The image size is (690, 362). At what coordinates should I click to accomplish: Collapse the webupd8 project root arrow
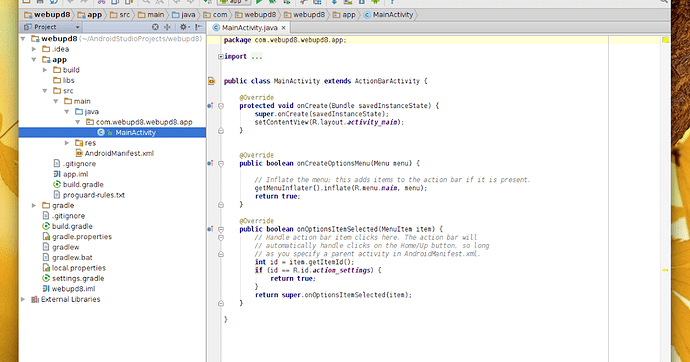coord(23,39)
